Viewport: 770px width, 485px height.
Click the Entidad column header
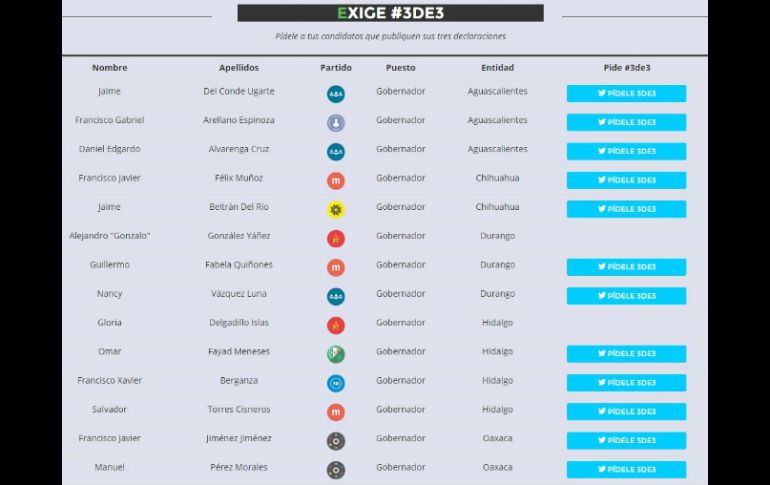pyautogui.click(x=497, y=68)
